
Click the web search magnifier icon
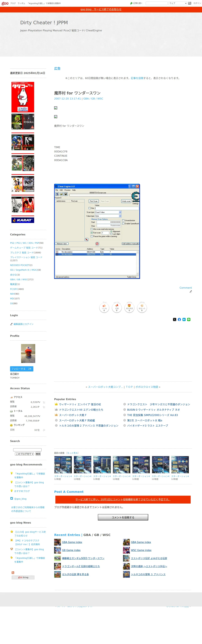(190, 3)
